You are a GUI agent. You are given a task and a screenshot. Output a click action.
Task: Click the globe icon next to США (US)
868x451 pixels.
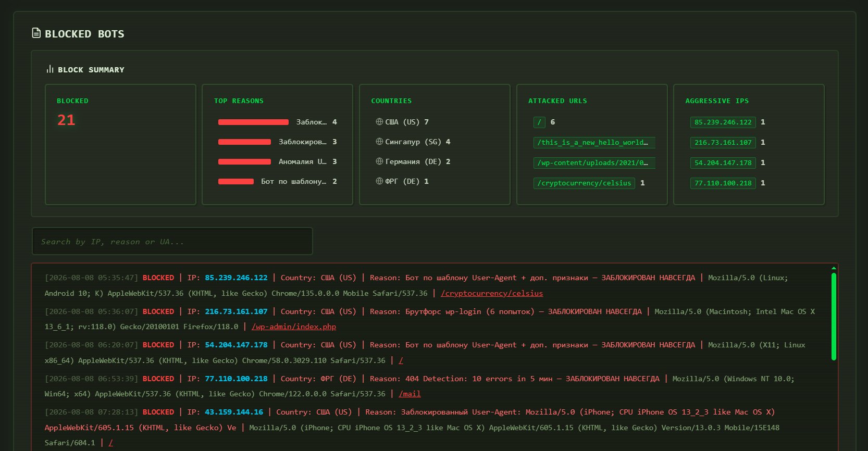point(379,122)
